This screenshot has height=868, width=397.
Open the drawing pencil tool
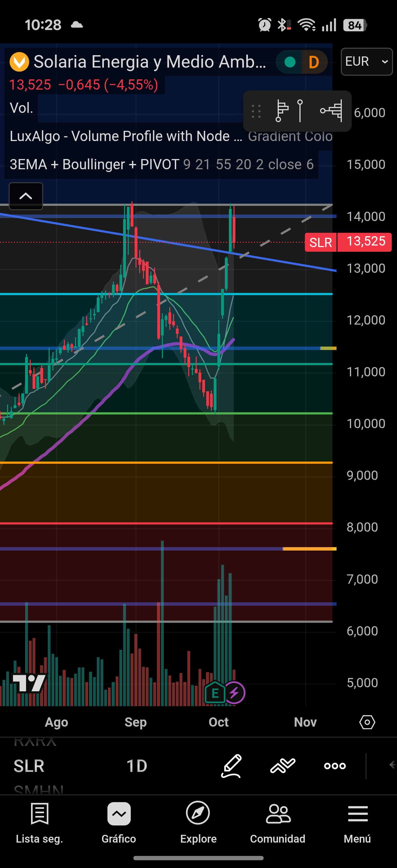tap(231, 766)
